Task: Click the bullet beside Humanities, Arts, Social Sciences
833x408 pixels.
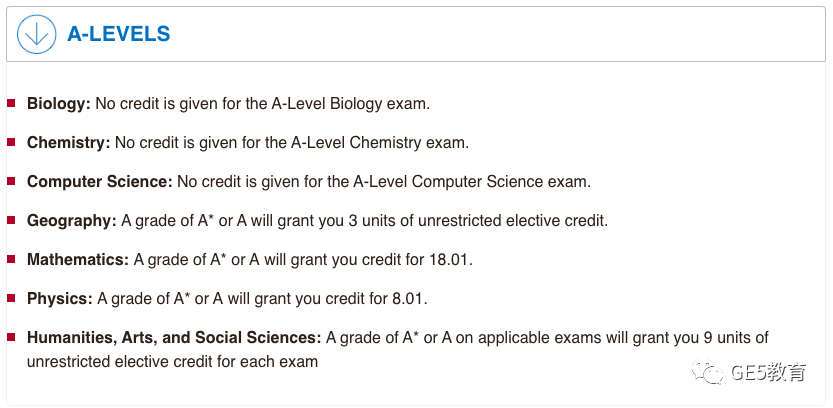Action: (11, 337)
